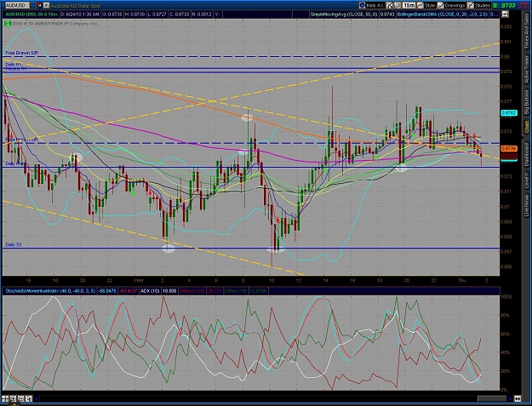
Task: Click the SimpleMovingAvg (CLOSE, 50, 0) study label
Action: click(x=344, y=14)
